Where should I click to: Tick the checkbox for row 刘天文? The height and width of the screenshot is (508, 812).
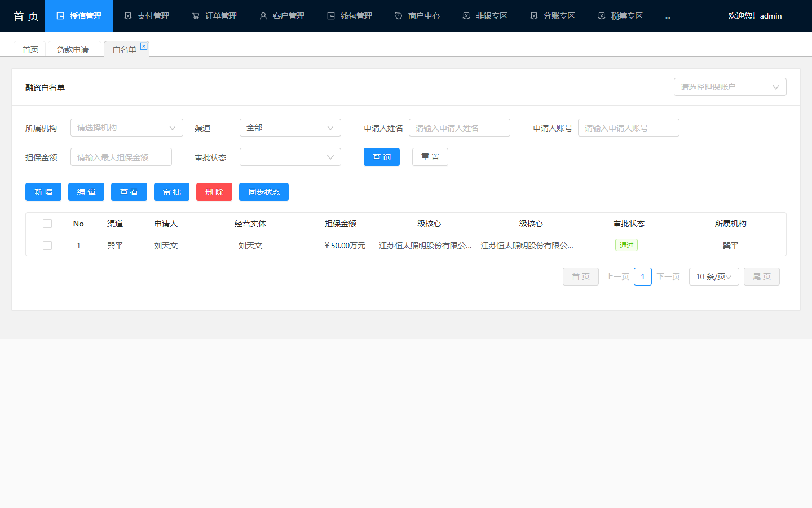pos(47,246)
